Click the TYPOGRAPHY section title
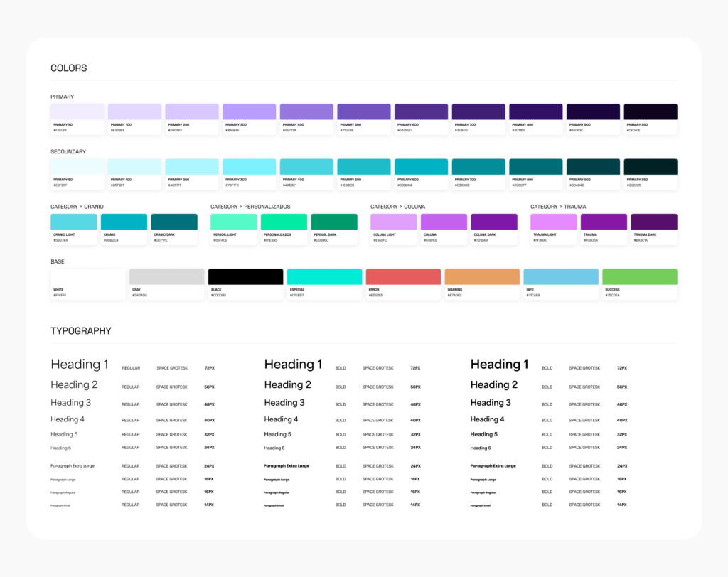Image resolution: width=728 pixels, height=577 pixels. coord(81,331)
